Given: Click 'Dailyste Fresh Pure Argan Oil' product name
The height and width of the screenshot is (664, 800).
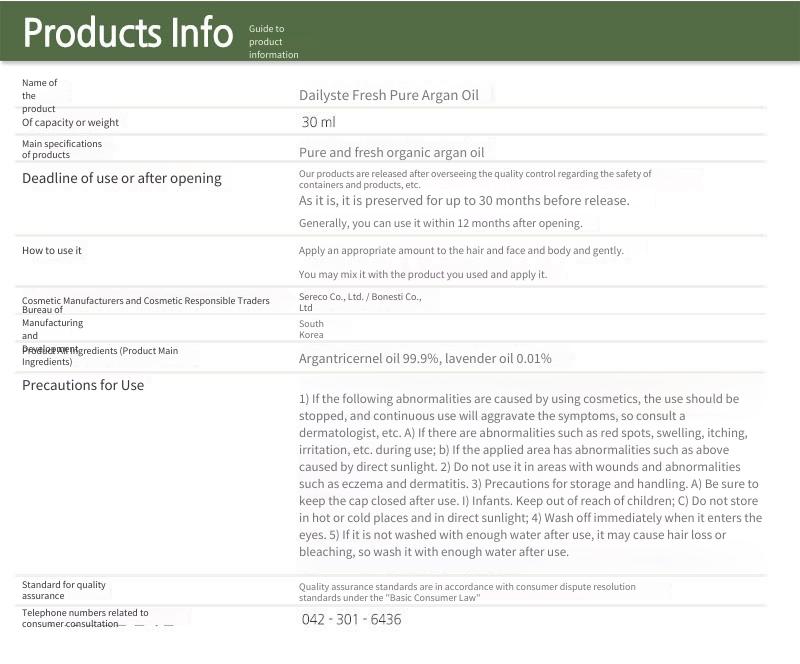Looking at the screenshot, I should coord(389,95).
